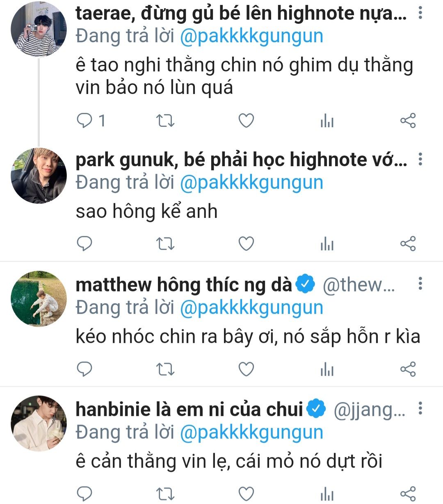Open the hanbinie là em ni của chui profile name
Viewport: 443px width, 504px height.
(x=189, y=410)
